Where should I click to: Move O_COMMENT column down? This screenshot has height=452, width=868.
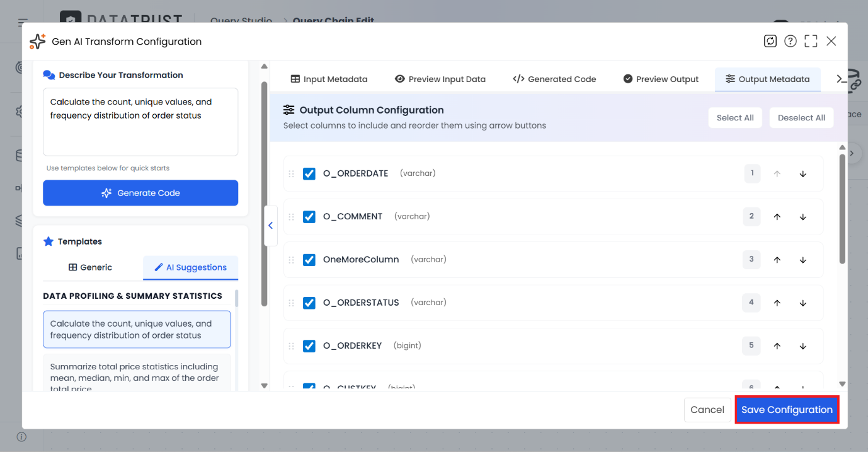click(x=802, y=216)
